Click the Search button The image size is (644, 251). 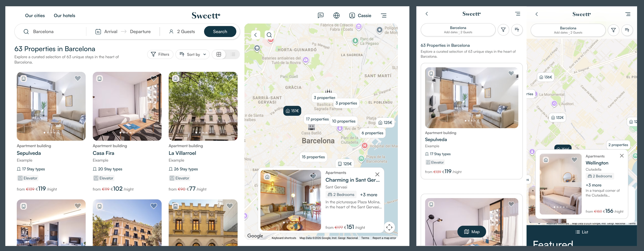tap(220, 32)
